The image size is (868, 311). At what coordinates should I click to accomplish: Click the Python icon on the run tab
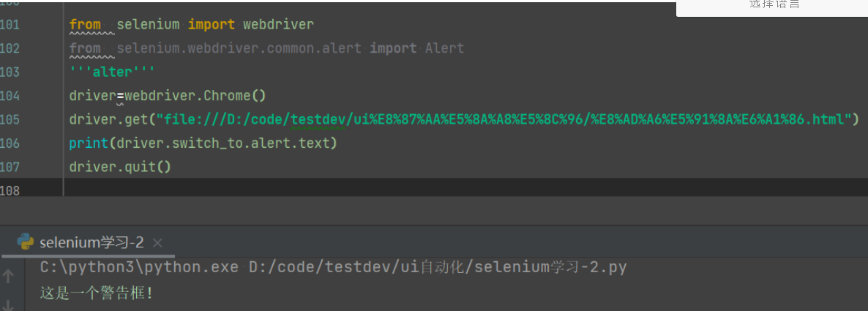click(26, 242)
